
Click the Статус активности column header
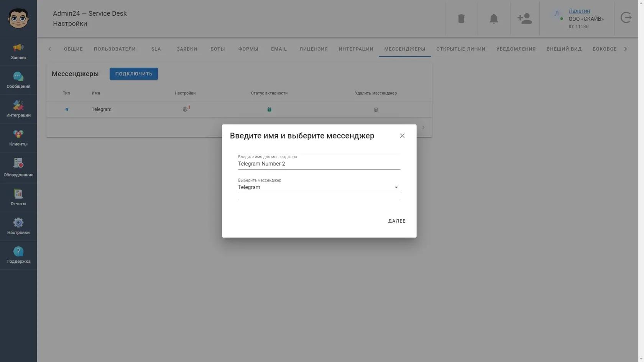pyautogui.click(x=269, y=93)
